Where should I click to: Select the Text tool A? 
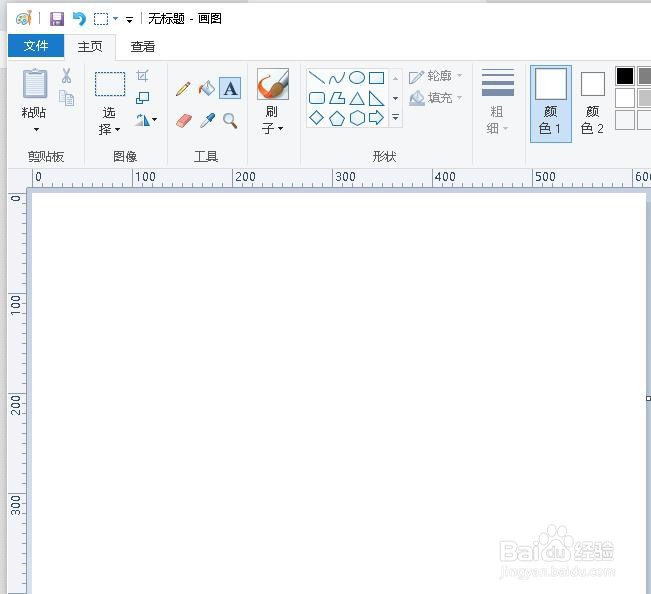pos(230,88)
